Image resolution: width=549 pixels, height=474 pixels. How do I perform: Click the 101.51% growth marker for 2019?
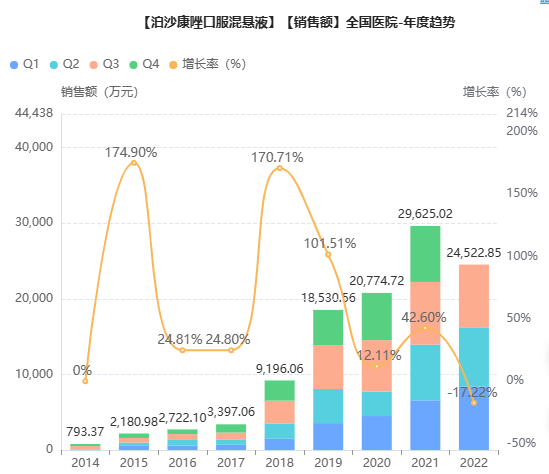(x=328, y=255)
